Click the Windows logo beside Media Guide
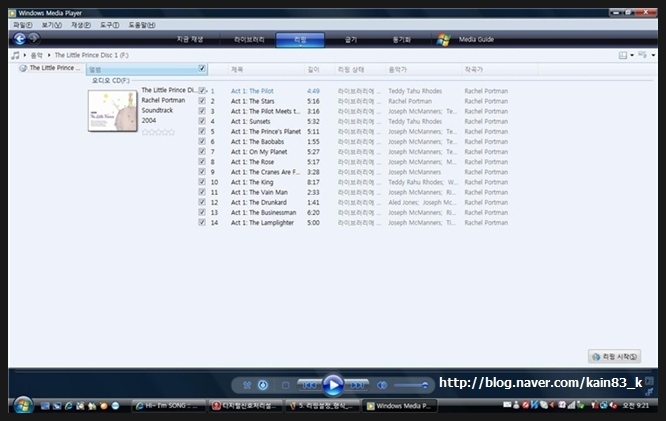 (x=443, y=40)
